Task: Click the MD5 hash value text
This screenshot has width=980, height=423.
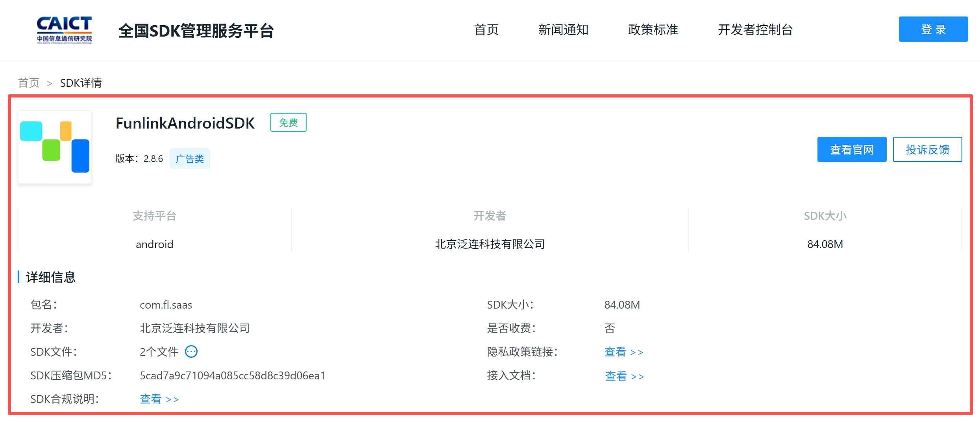Action: (232, 375)
